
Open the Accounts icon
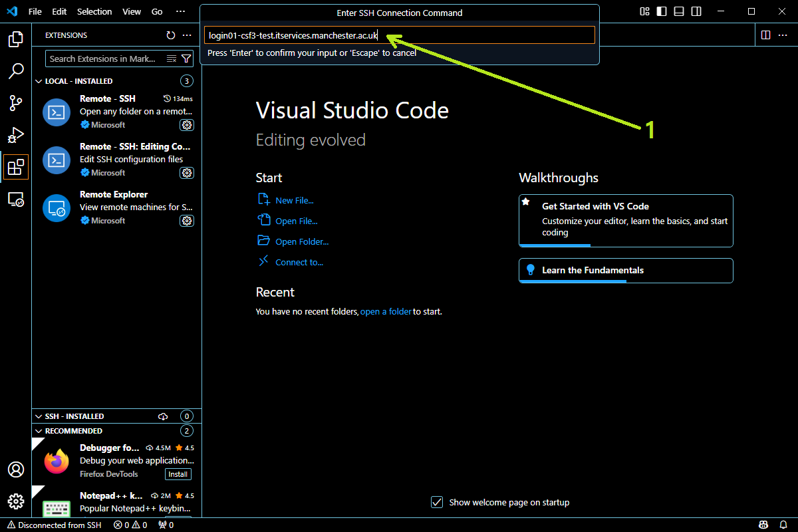[16, 469]
